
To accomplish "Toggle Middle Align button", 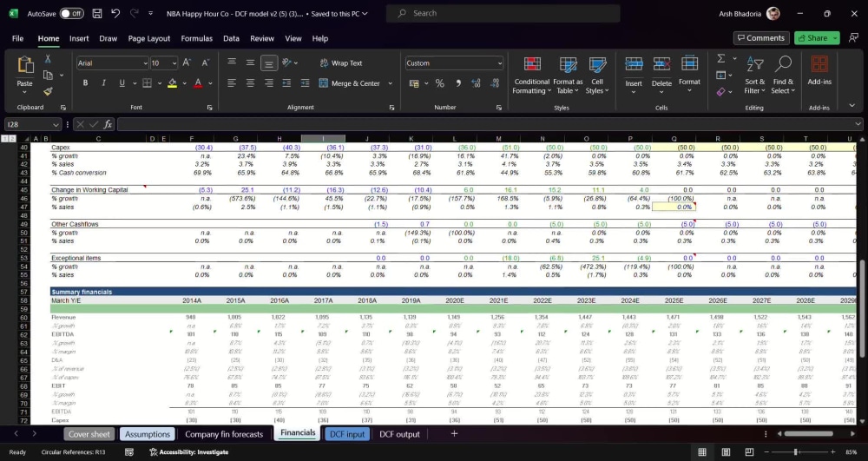I will point(250,63).
